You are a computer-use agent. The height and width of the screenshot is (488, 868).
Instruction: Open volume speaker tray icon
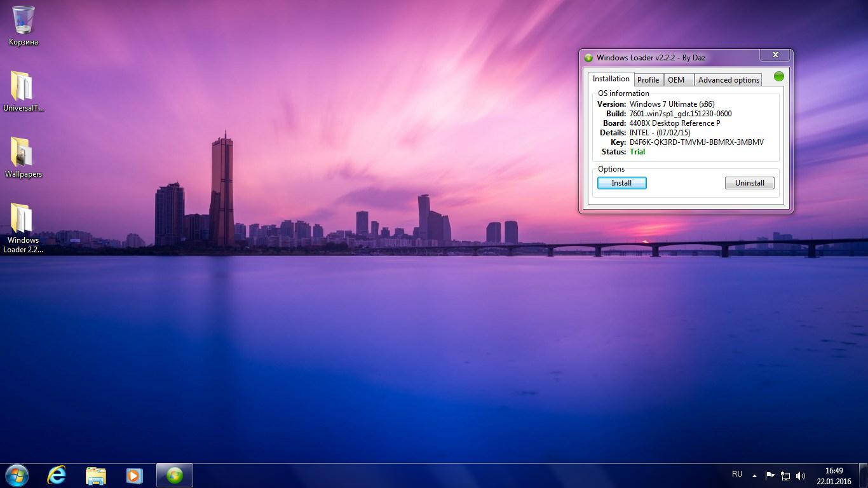[801, 475]
